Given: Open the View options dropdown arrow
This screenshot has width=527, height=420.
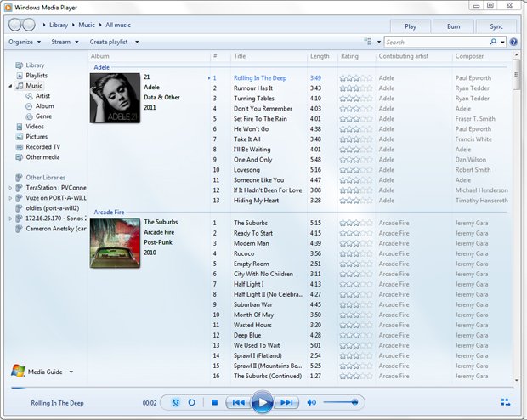Looking at the screenshot, I should click(x=379, y=42).
